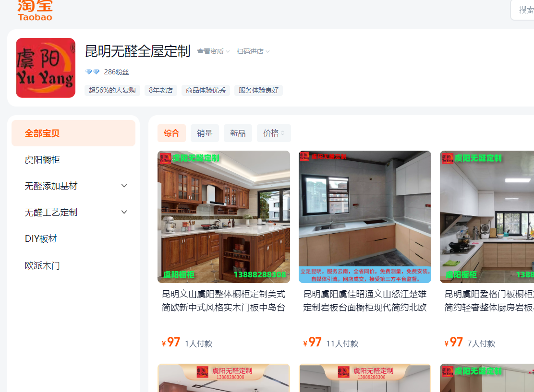
Task: Open the white cabinet kitchen product image
Action: click(x=487, y=217)
